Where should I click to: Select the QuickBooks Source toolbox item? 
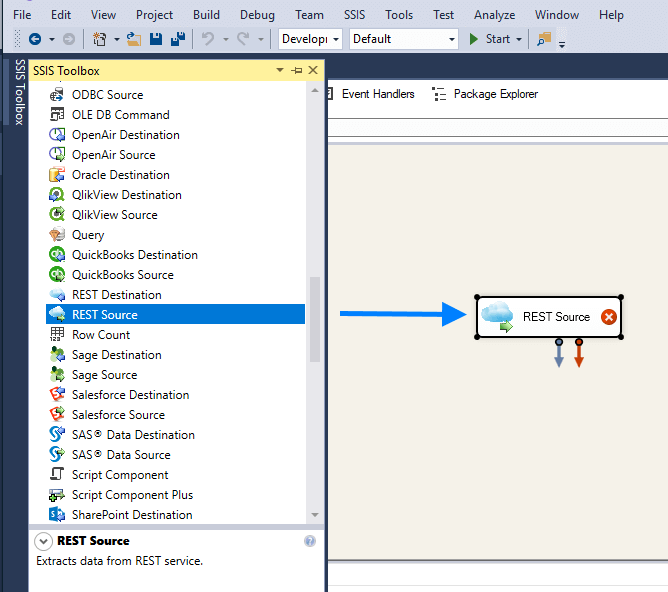pos(122,275)
